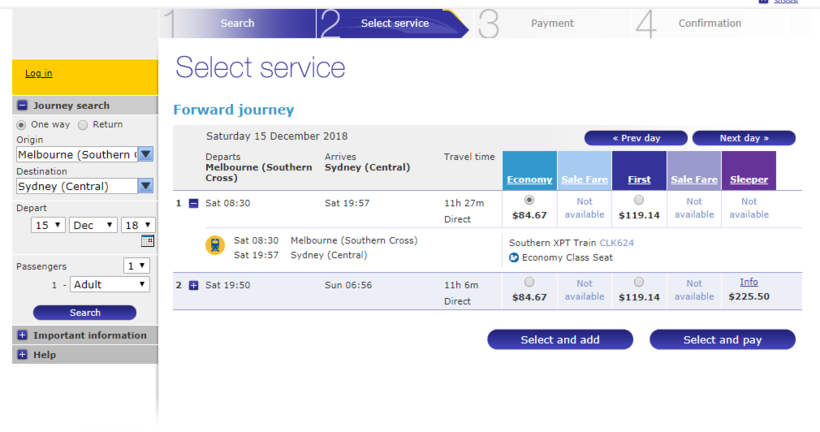
Task: Collapse the Journey search panel icon
Action: click(22, 105)
